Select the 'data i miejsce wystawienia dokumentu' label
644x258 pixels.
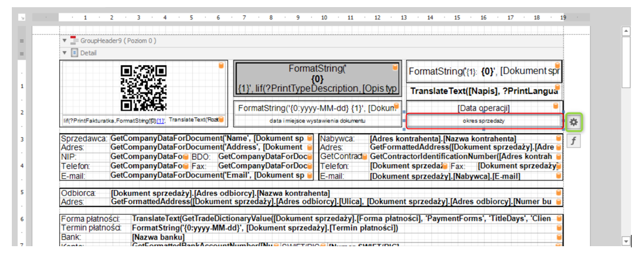pyautogui.click(x=318, y=121)
